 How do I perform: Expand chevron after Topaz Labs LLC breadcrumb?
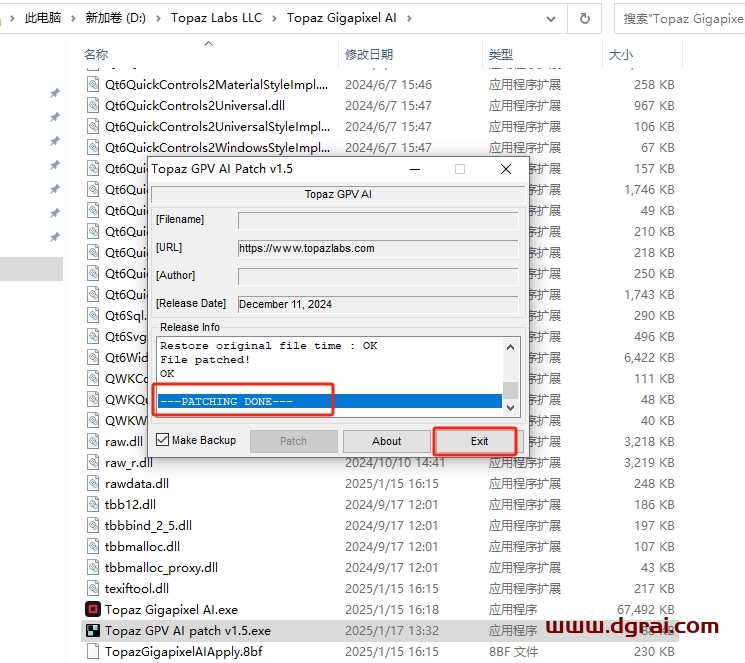(274, 19)
